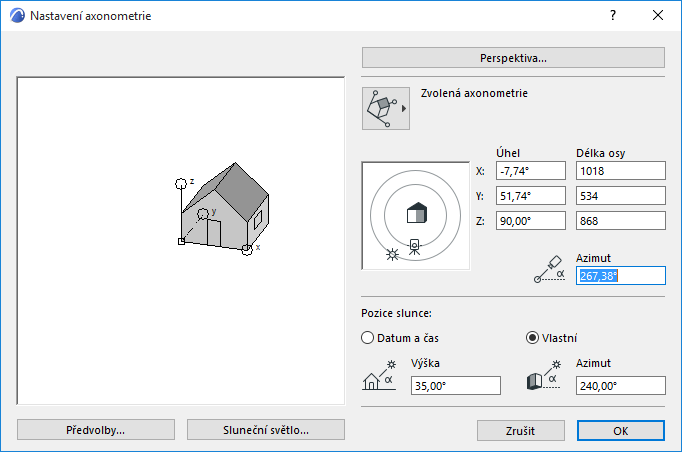Click the Y axis handle in preview

[203, 214]
